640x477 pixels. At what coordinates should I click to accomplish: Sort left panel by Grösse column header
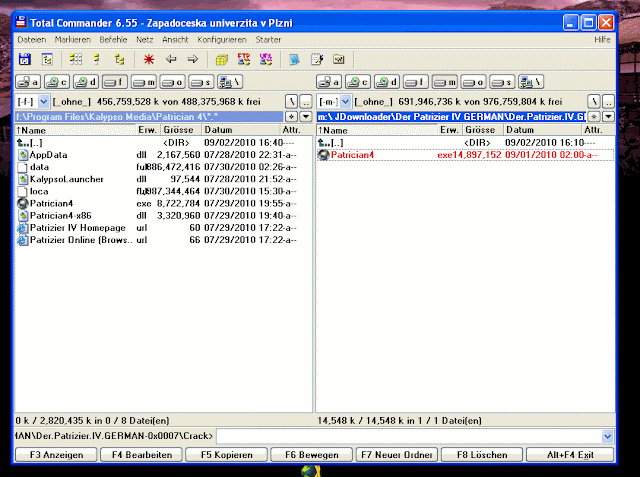point(181,130)
